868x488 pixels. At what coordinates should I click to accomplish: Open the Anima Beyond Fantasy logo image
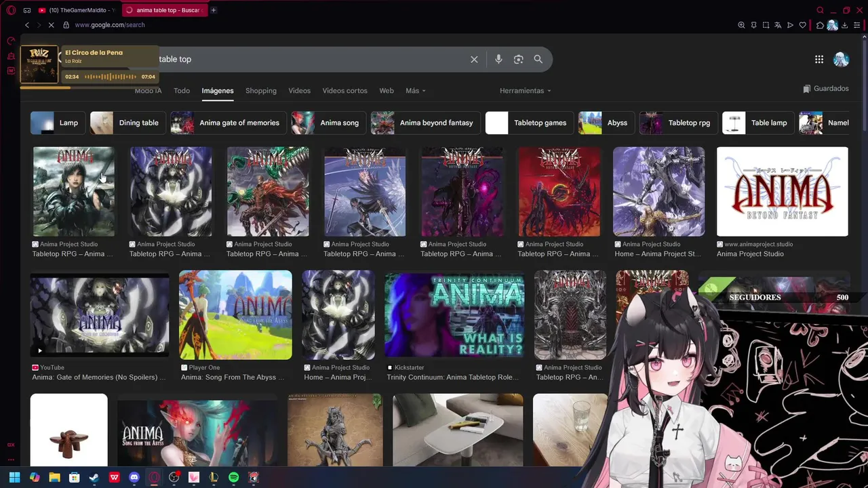coord(783,192)
